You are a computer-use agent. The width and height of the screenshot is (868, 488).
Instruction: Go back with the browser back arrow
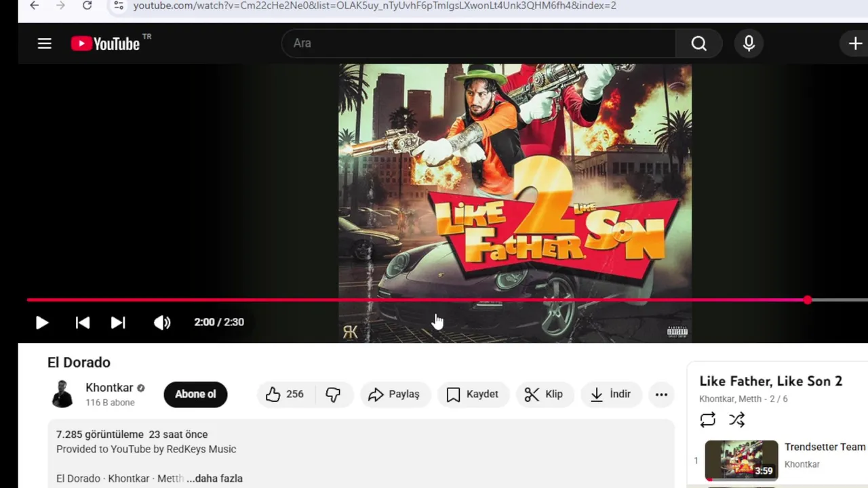tap(34, 5)
